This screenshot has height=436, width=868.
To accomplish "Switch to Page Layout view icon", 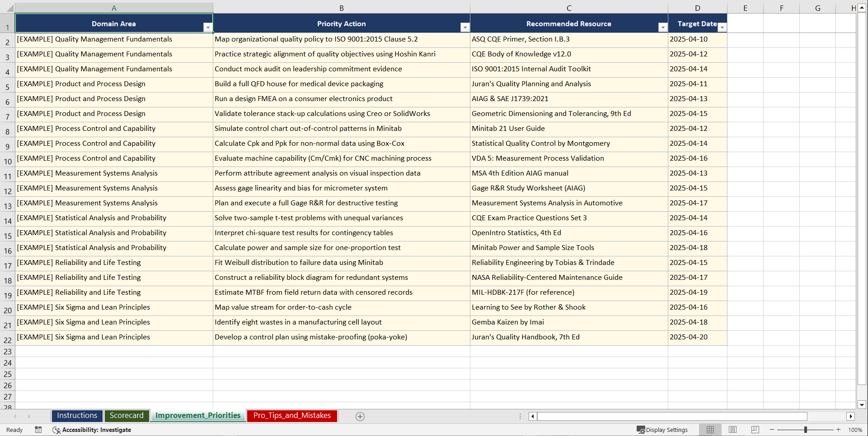I will point(732,430).
